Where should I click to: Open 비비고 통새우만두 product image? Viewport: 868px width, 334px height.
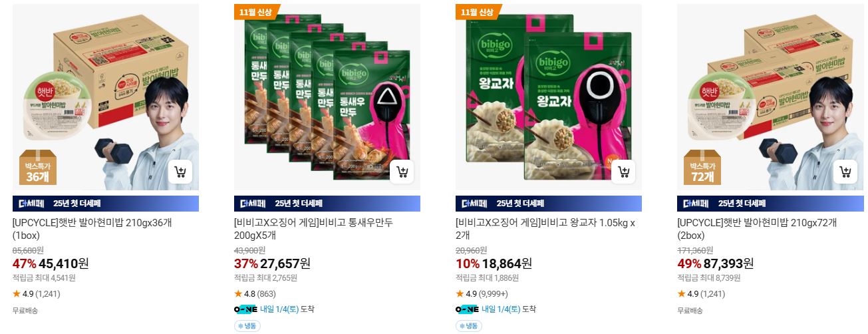click(x=327, y=97)
